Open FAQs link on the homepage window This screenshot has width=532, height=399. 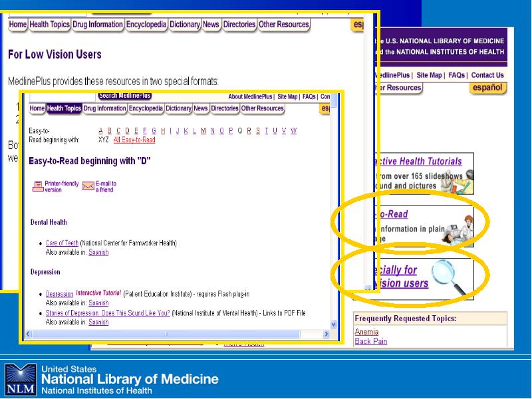point(456,75)
